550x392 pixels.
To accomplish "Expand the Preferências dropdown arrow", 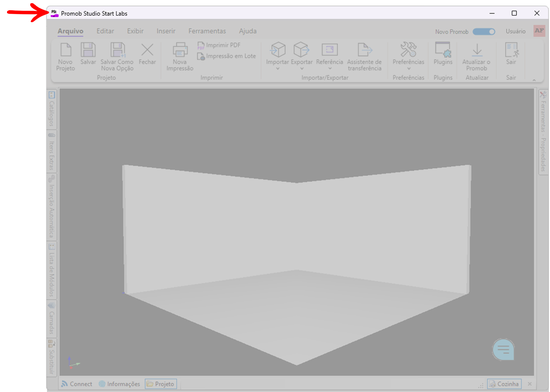I will tap(408, 68).
